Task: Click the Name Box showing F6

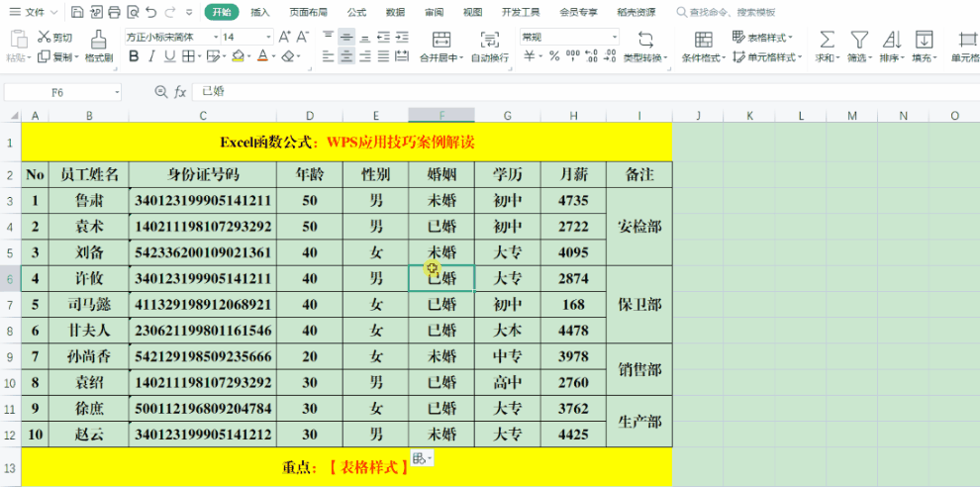Action: click(61, 92)
